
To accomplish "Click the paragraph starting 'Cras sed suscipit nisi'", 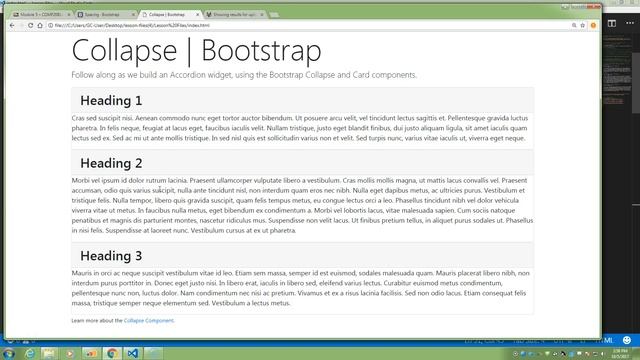I will 300,128.
